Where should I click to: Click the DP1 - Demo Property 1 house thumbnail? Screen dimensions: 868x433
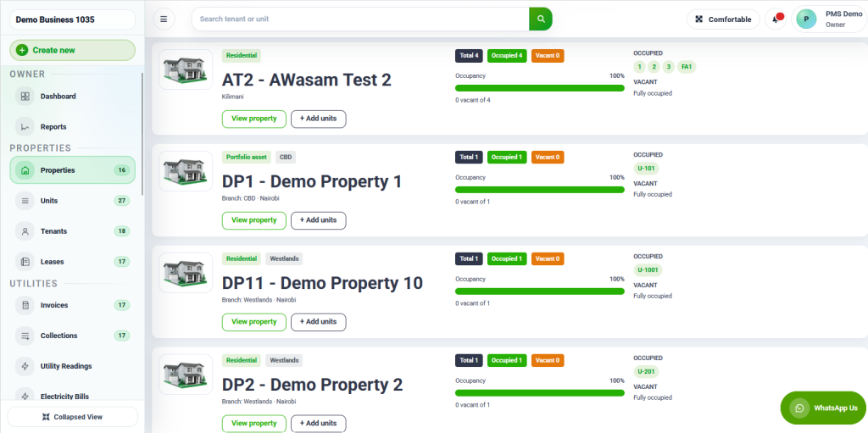[186, 171]
